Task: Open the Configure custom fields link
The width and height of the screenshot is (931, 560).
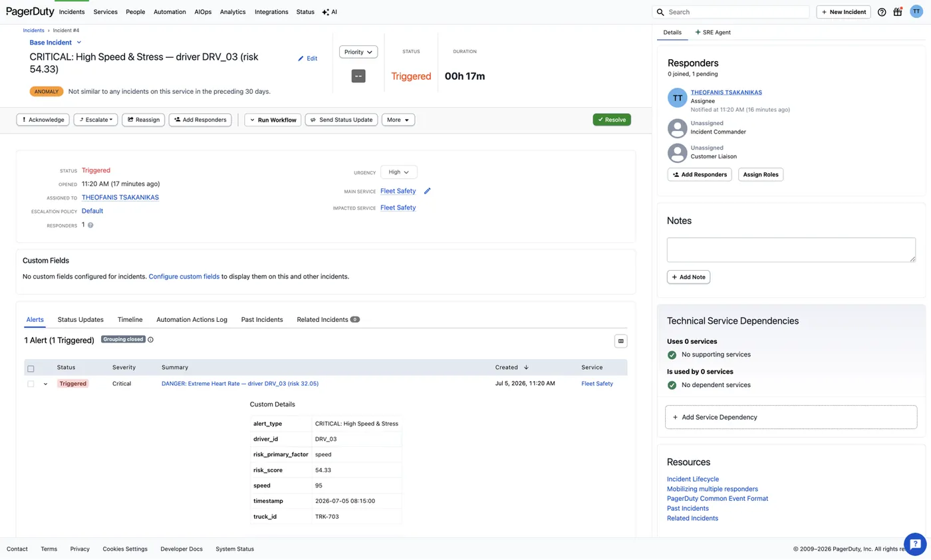Action: 184,276
